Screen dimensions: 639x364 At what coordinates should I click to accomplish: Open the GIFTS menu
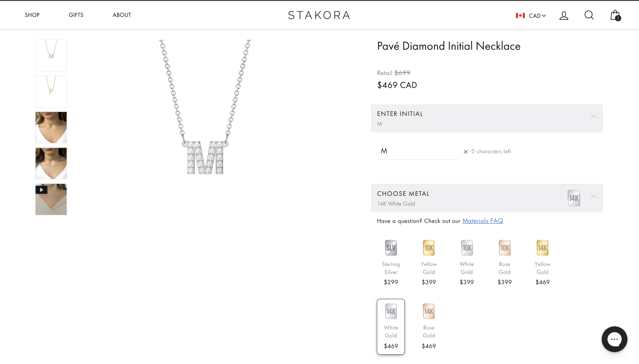pyautogui.click(x=76, y=15)
